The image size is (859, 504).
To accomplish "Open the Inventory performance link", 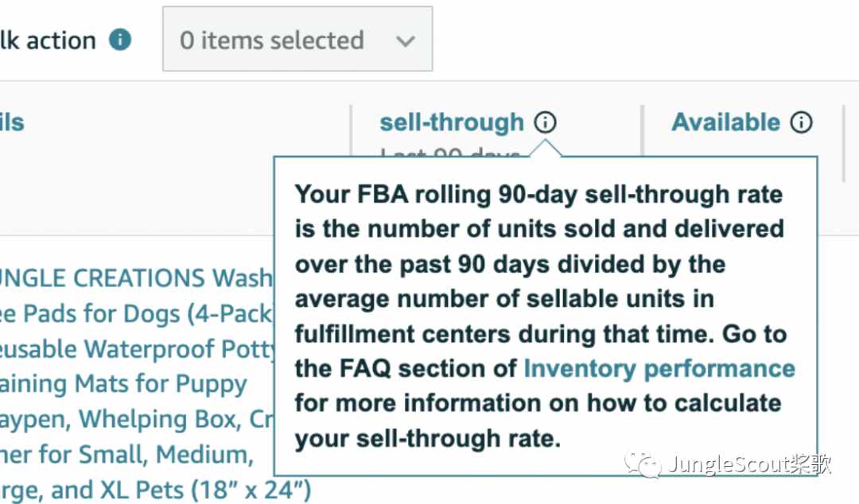I will tap(659, 369).
